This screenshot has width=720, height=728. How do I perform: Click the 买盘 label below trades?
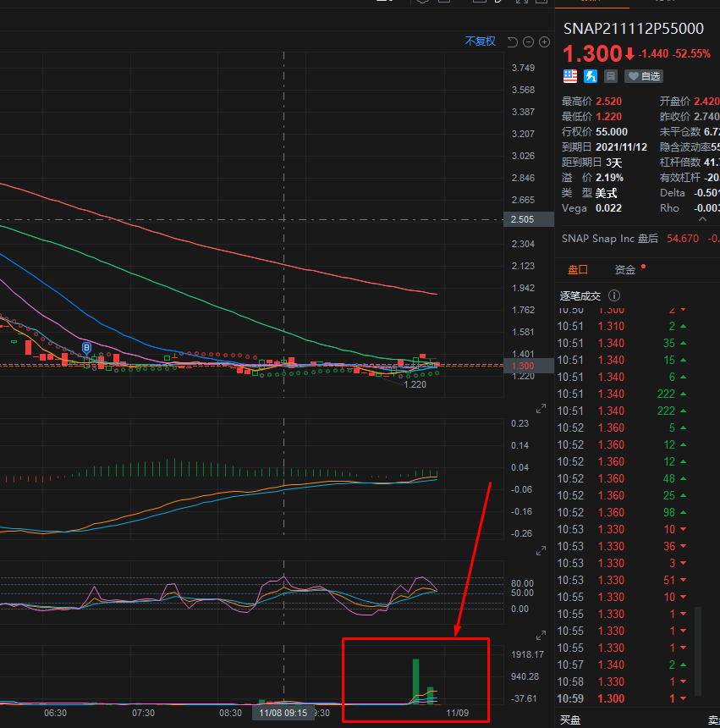pyautogui.click(x=570, y=720)
